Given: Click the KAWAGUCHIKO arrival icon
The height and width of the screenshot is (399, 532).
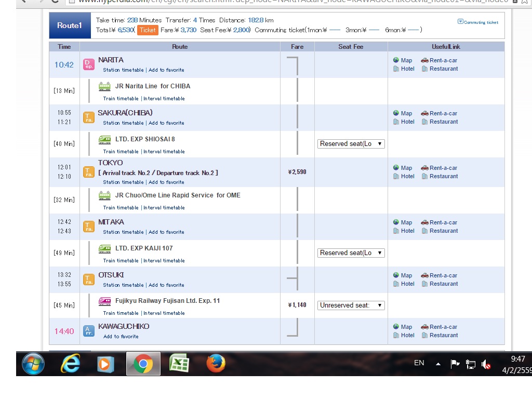Looking at the screenshot, I should point(89,331).
